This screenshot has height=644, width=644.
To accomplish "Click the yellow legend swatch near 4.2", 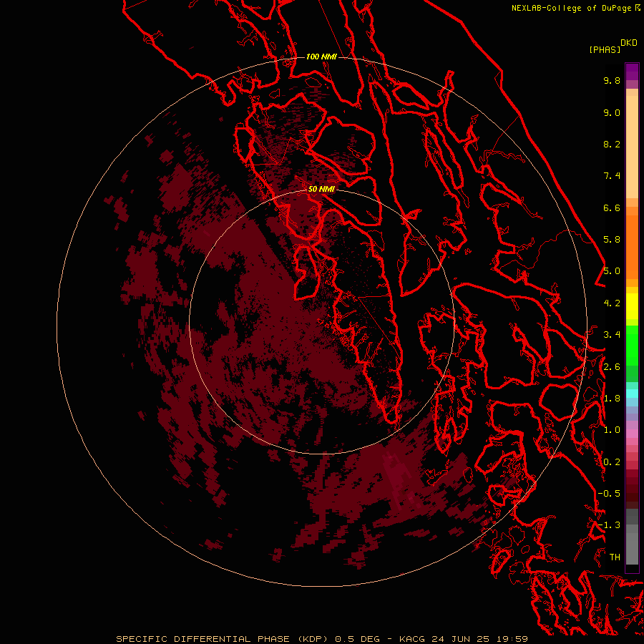I will [x=632, y=306].
